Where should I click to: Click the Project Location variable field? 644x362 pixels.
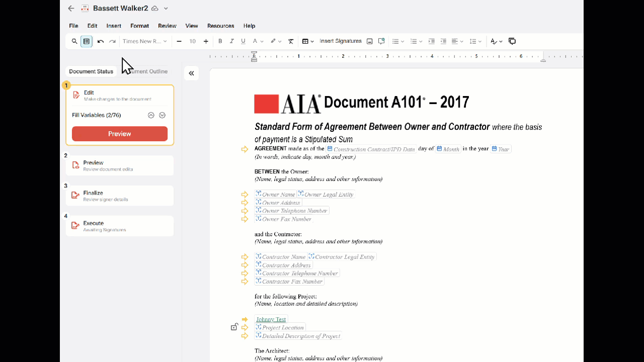click(x=280, y=328)
